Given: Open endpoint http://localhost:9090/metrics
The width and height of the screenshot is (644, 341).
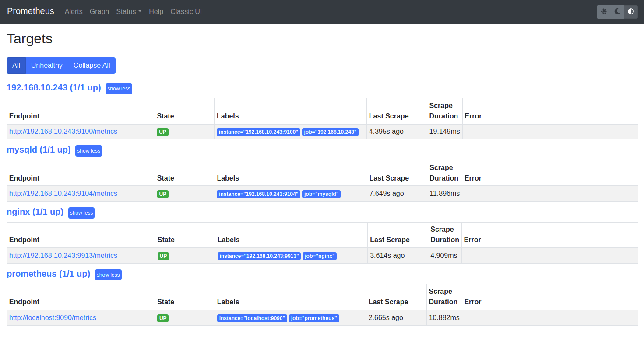Looking at the screenshot, I should (53, 317).
